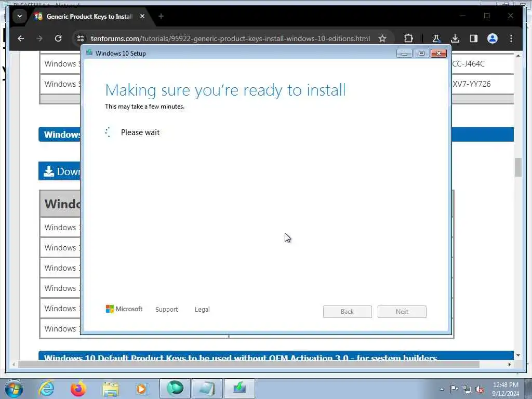Open Action Center flag icon
The height and width of the screenshot is (399, 532).
454,389
